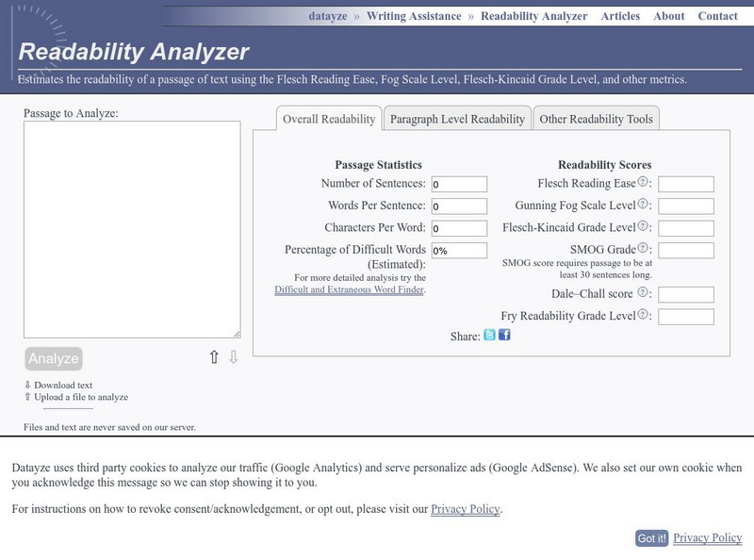Open the Contact page
754x560 pixels.
point(717,16)
